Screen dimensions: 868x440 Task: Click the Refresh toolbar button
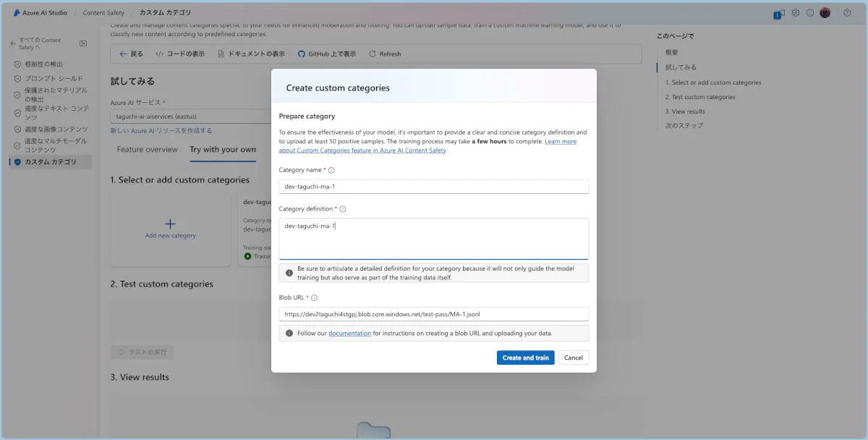(385, 54)
